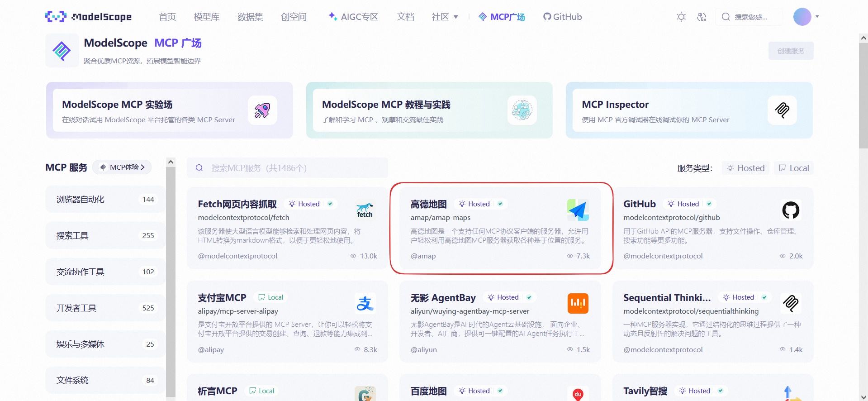This screenshot has height=401, width=868.
Task: Open the dropdown arrow beside avatar
Action: click(817, 17)
